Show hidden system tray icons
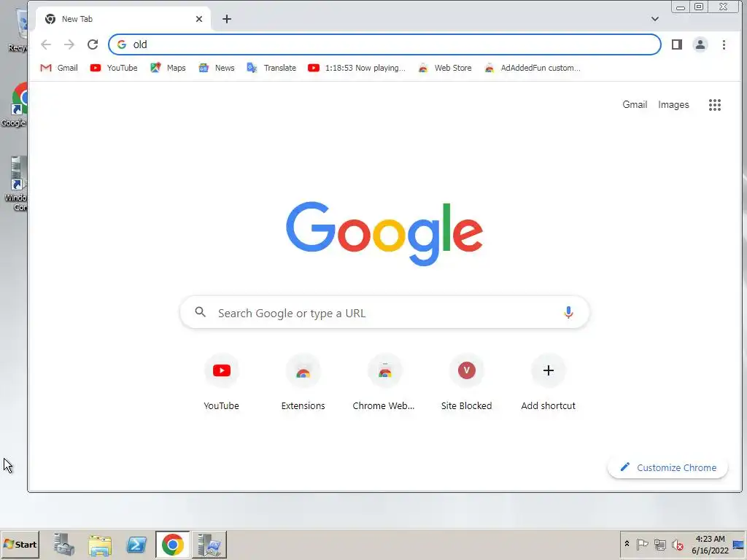 coord(627,544)
